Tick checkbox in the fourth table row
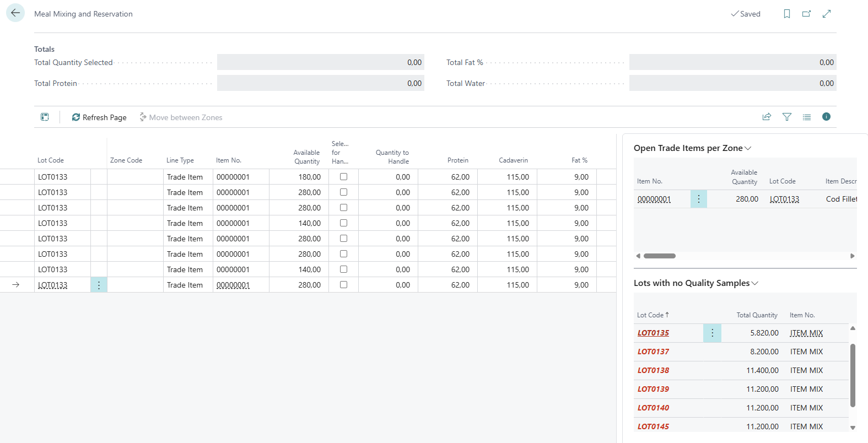Viewport: 868px width, 443px height. coord(343,223)
